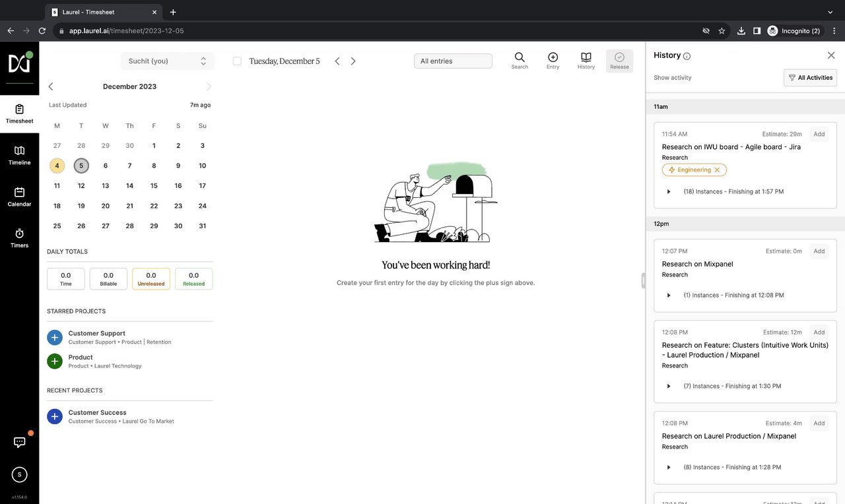
Task: Click the Laurel logo in sidebar
Action: pyautogui.click(x=19, y=63)
